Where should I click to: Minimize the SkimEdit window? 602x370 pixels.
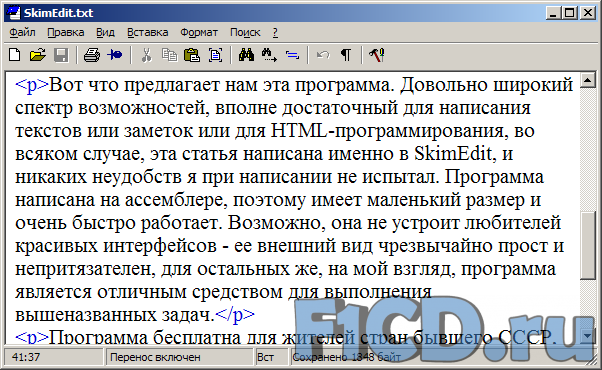click(553, 13)
